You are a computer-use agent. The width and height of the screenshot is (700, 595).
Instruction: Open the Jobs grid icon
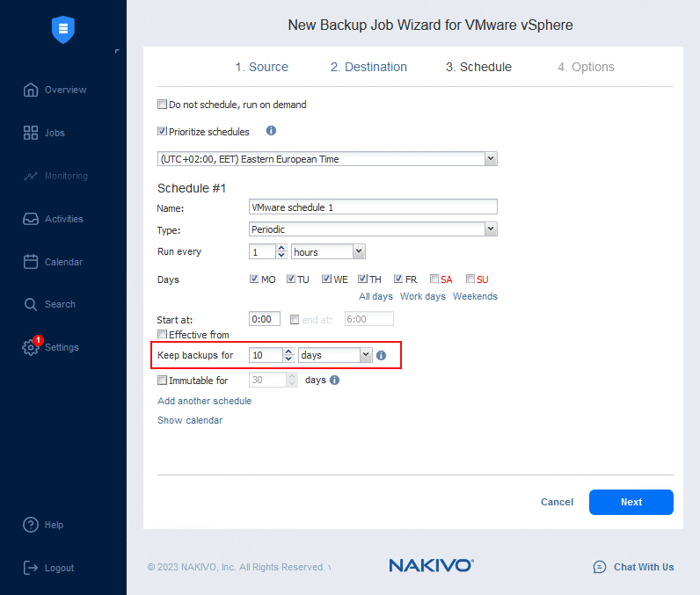pos(31,133)
